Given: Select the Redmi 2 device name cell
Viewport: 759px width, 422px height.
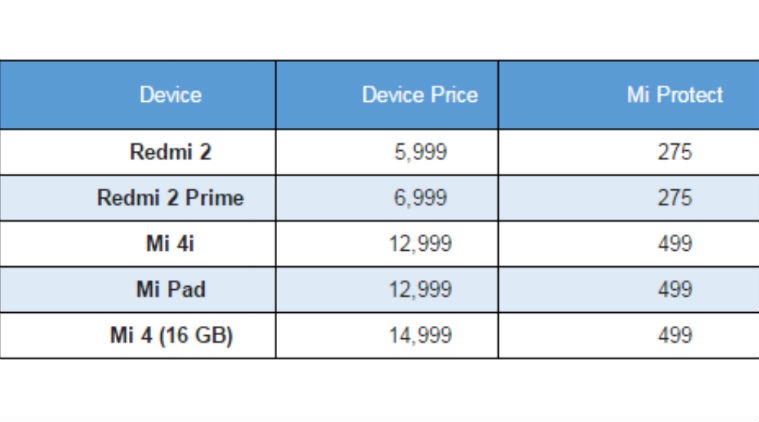Looking at the screenshot, I should (x=170, y=153).
